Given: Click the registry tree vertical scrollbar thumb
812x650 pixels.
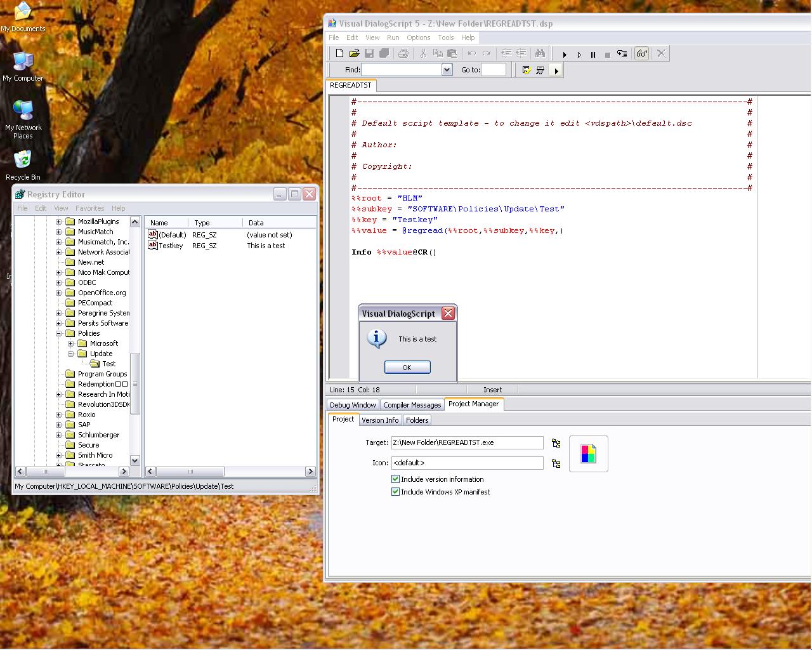Looking at the screenshot, I should [135, 384].
